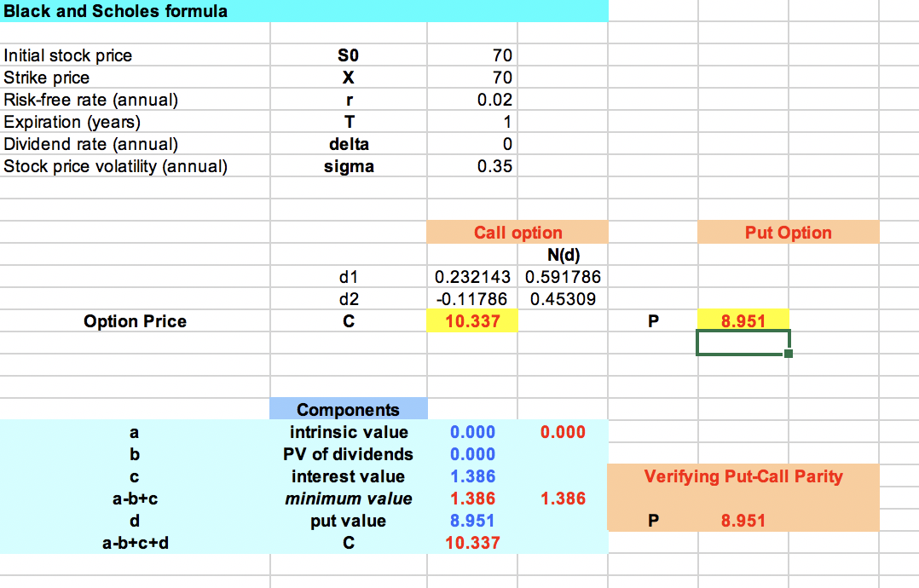Click the 'a' row label

(x=134, y=433)
